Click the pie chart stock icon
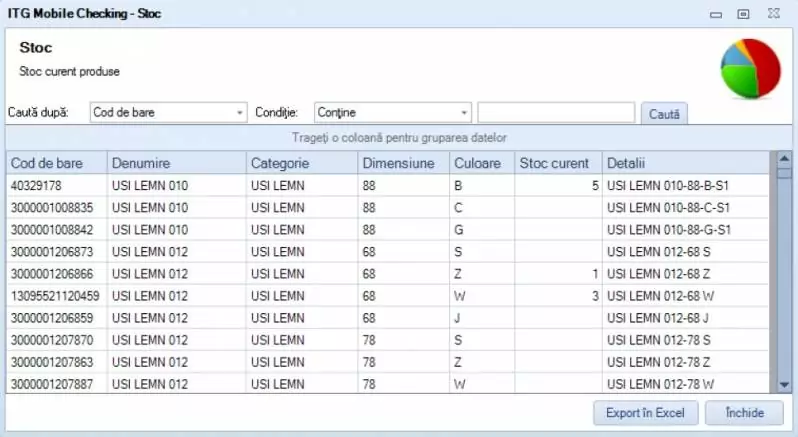Viewport: 798px width, 437px height. click(751, 68)
